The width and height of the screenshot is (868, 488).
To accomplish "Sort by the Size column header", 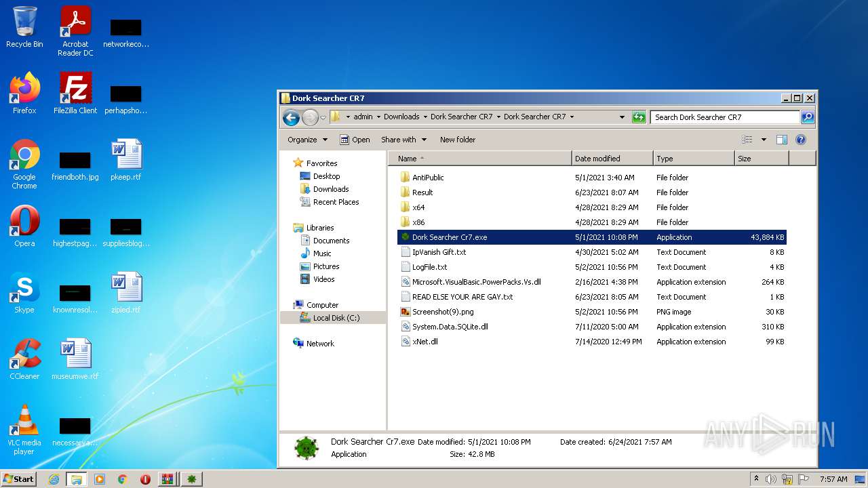I will coord(762,159).
